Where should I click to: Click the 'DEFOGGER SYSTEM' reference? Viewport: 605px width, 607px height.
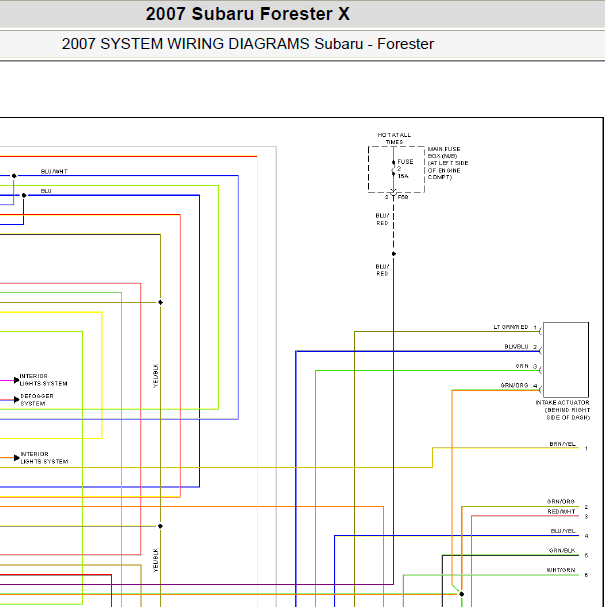(x=37, y=400)
